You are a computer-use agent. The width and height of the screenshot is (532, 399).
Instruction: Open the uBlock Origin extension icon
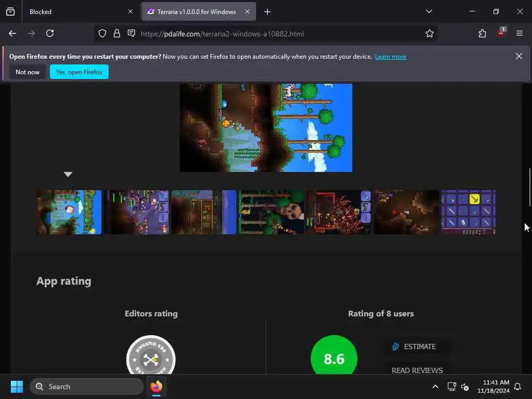(x=501, y=33)
